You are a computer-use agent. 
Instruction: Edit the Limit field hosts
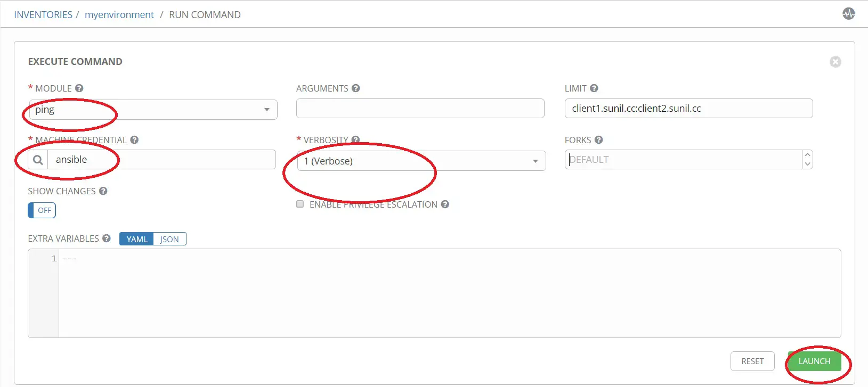[x=688, y=109]
